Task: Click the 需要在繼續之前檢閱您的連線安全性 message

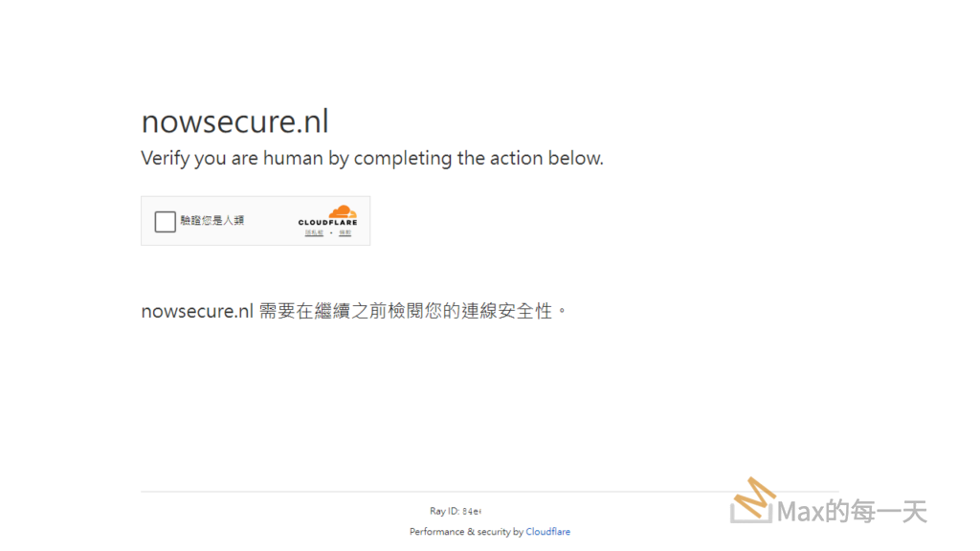Action: click(412, 311)
